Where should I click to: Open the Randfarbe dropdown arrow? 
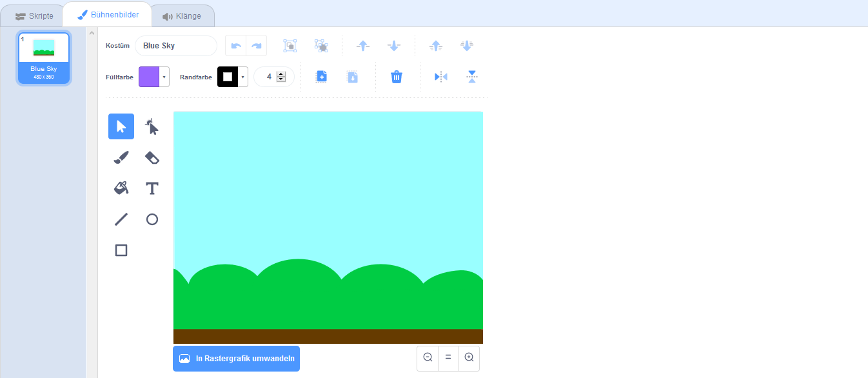pyautogui.click(x=242, y=77)
